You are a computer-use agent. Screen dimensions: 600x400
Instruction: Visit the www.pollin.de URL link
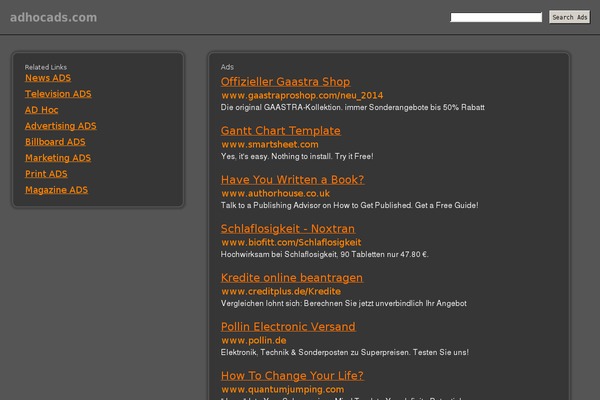pyautogui.click(x=254, y=340)
